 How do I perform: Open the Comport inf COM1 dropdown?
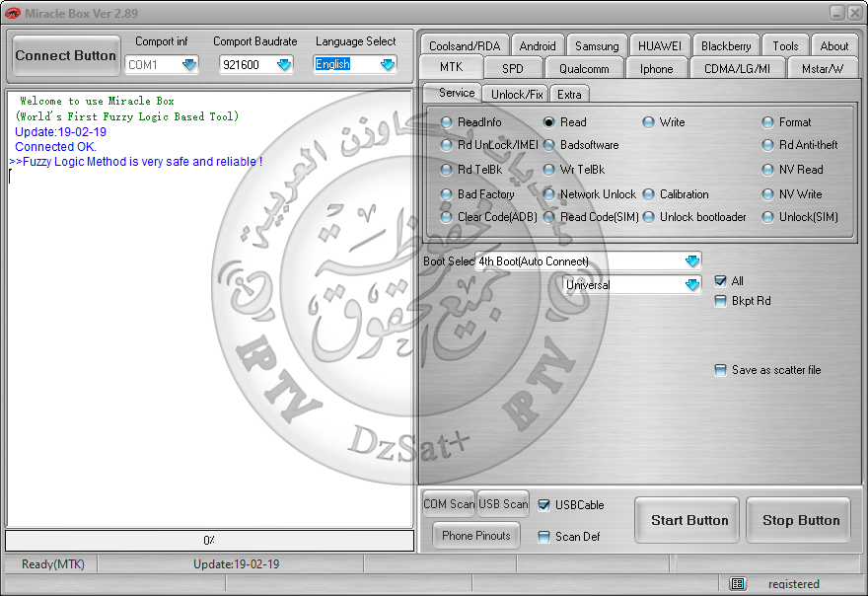click(189, 65)
